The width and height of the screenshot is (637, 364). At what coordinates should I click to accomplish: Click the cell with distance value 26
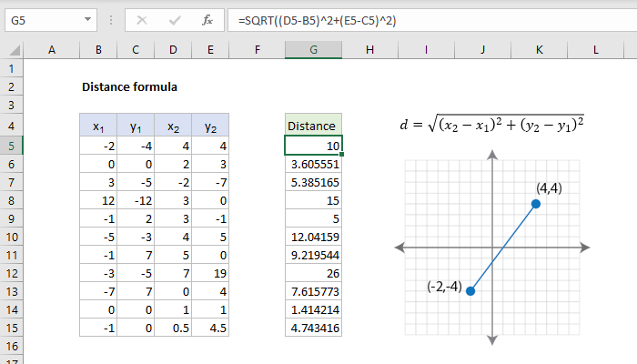pyautogui.click(x=313, y=272)
